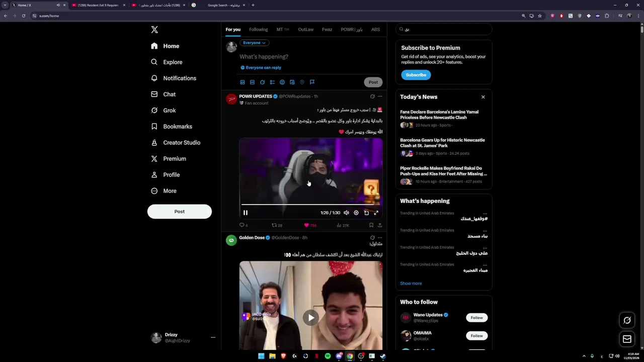Open the browser tab search dropdown
The image size is (644, 362).
[5, 5]
